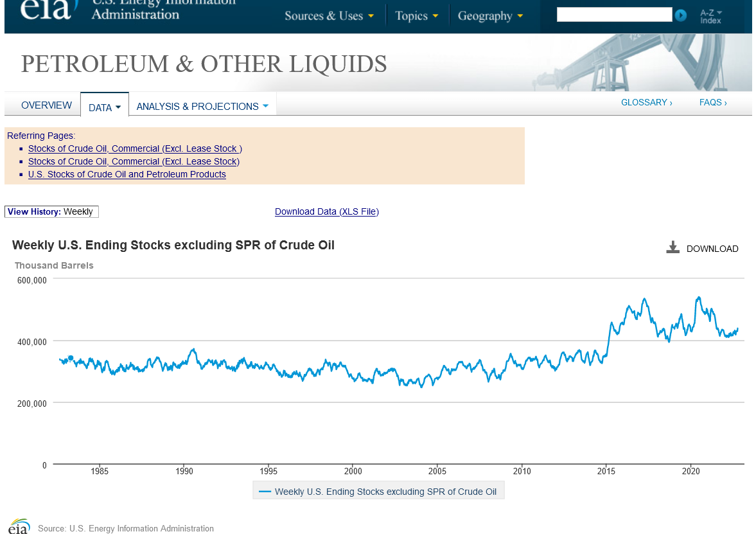Viewport: 756px width, 534px height.
Task: Switch to the Overview tab
Action: [46, 105]
